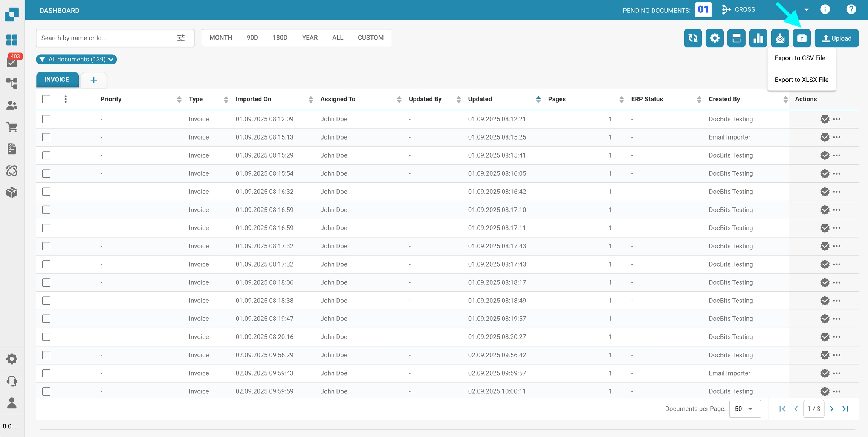
Task: Click the Upload button
Action: (x=836, y=38)
